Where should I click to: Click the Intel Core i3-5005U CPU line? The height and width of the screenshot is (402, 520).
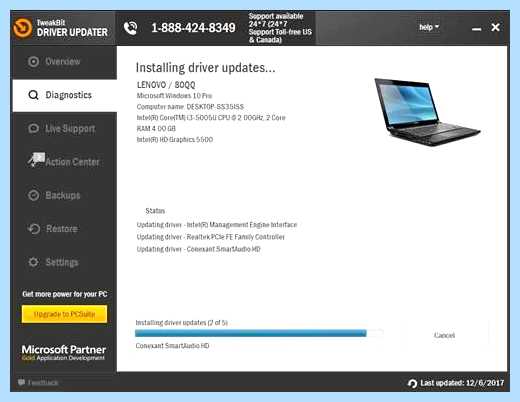(x=211, y=118)
